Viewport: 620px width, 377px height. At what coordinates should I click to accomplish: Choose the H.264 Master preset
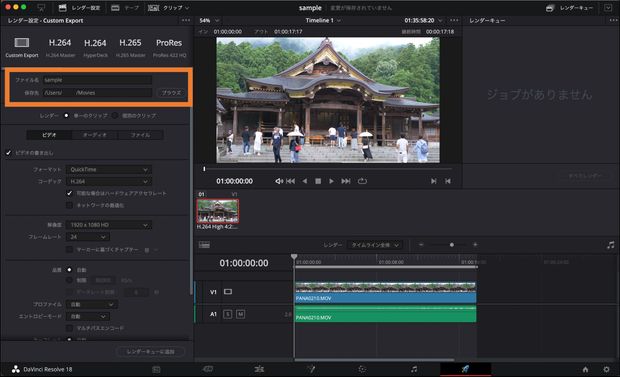tap(60, 47)
